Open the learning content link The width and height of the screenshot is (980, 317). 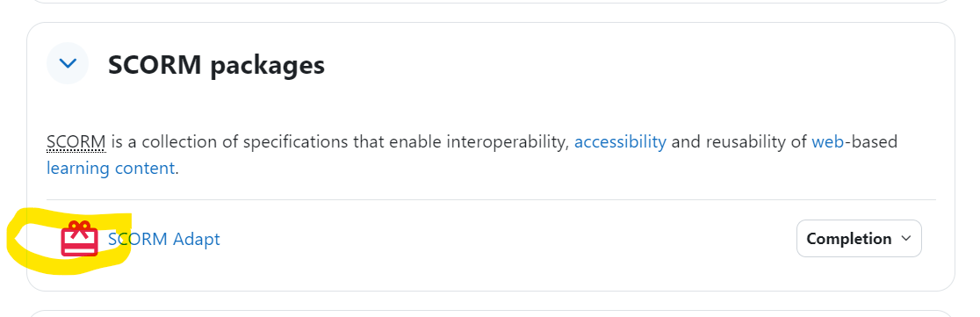click(111, 169)
